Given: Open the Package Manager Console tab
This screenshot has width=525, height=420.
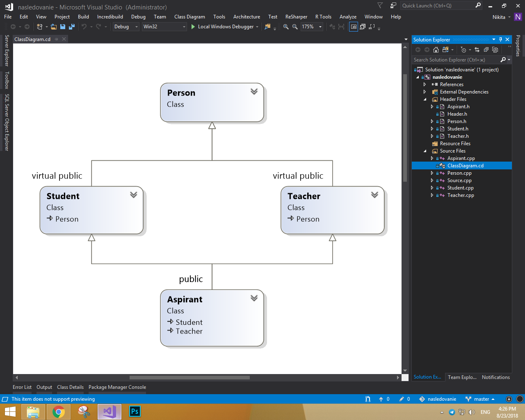Looking at the screenshot, I should [x=117, y=387].
